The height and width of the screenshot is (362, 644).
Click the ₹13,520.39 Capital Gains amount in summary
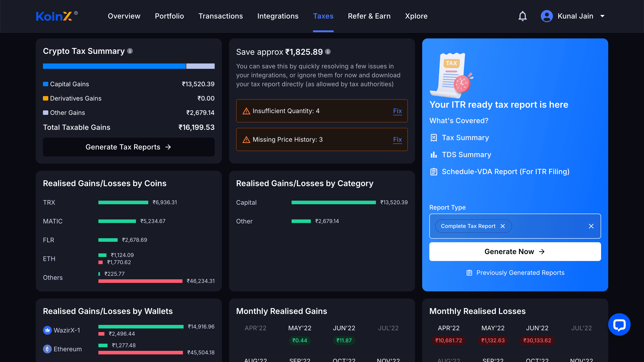coord(198,84)
